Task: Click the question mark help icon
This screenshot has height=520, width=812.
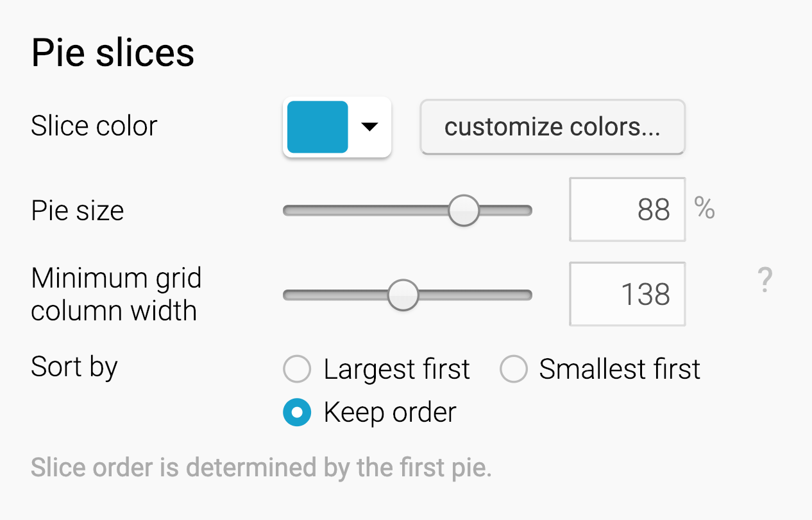Action: pos(765,281)
